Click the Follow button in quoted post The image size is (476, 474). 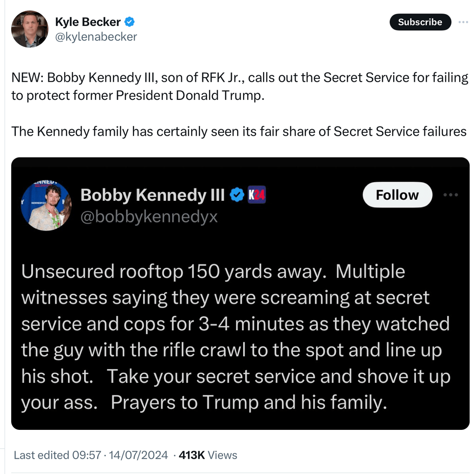pyautogui.click(x=397, y=195)
